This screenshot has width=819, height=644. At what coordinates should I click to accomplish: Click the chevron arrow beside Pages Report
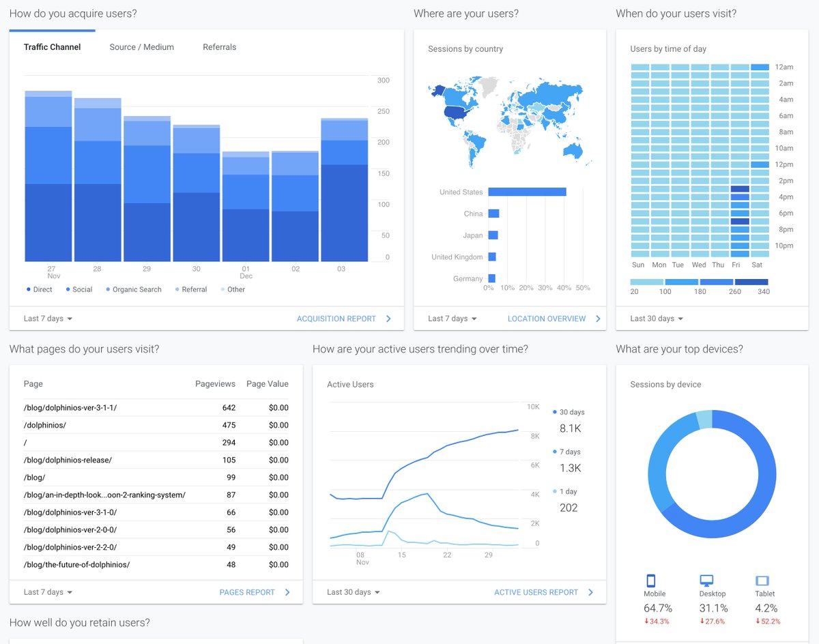(287, 592)
